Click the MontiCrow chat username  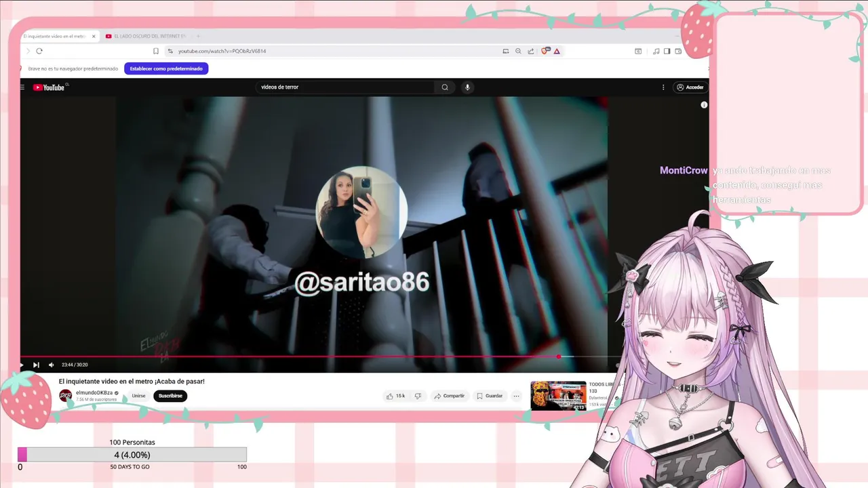pyautogui.click(x=684, y=170)
